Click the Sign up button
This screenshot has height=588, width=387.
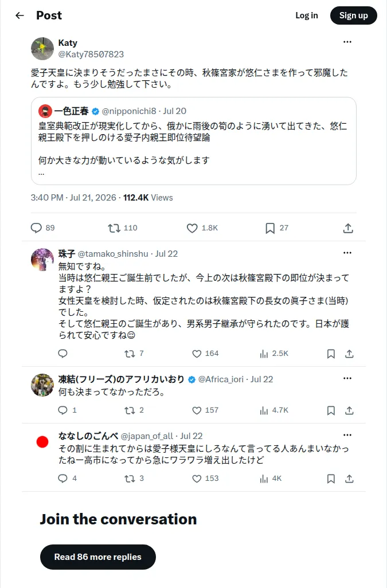point(353,15)
